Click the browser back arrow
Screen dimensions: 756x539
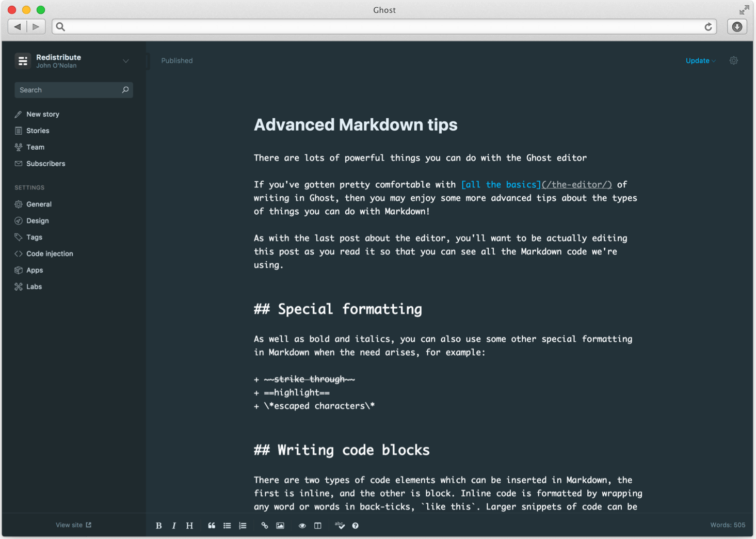coord(18,27)
